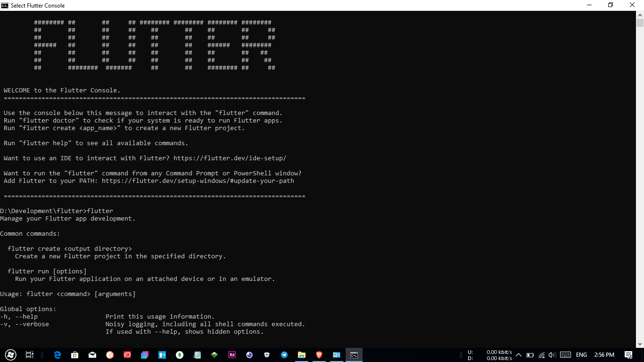Open the touch keyboard from tray
The image size is (644, 362).
[566, 355]
